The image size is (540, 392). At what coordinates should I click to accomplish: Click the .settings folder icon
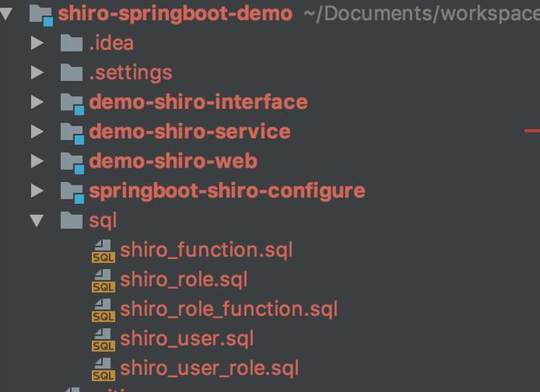click(72, 72)
